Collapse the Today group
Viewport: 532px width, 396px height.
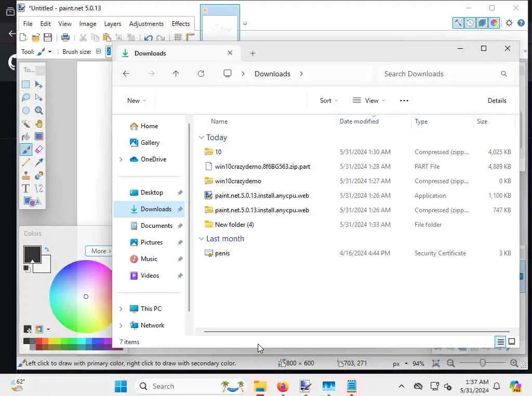pos(201,138)
